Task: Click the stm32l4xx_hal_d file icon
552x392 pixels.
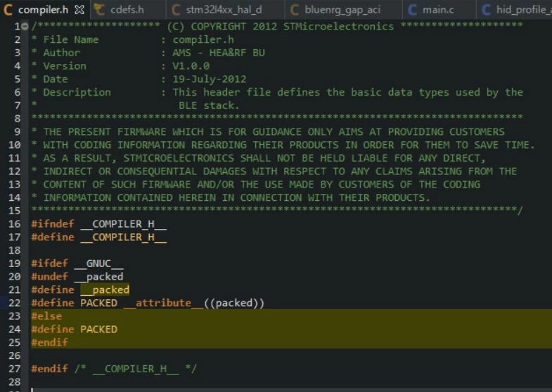Action: coord(176,10)
